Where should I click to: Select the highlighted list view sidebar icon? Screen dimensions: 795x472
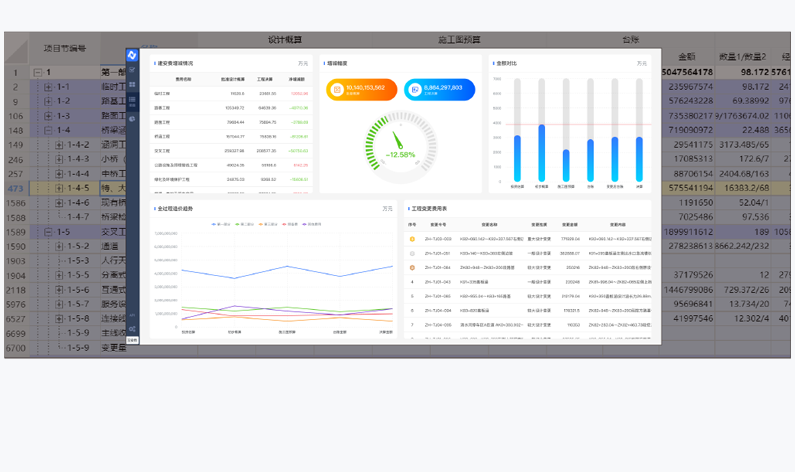[133, 102]
